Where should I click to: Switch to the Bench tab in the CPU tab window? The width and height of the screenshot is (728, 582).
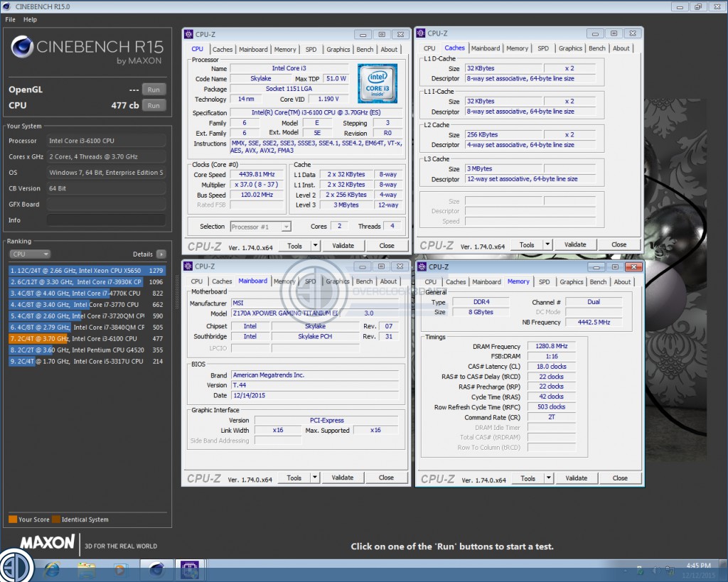point(365,49)
